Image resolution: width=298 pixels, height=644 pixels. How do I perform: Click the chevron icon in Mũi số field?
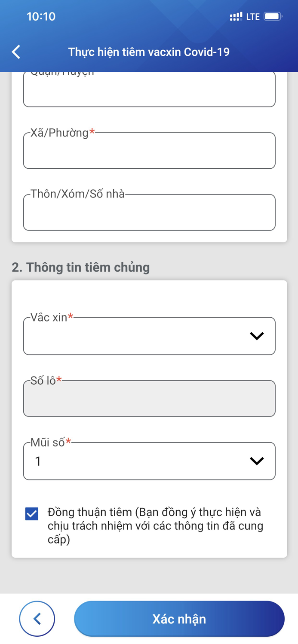[x=257, y=461]
